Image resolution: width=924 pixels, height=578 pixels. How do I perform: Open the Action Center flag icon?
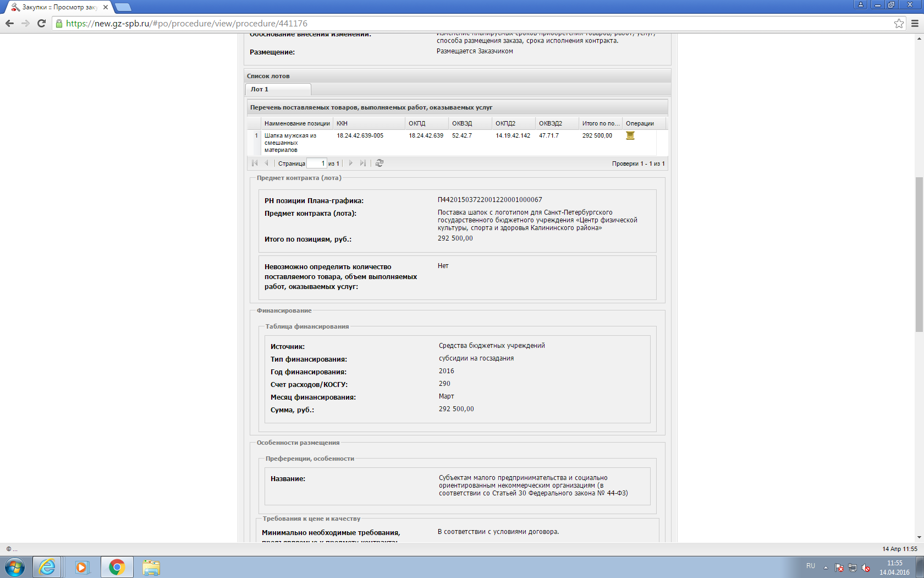839,568
